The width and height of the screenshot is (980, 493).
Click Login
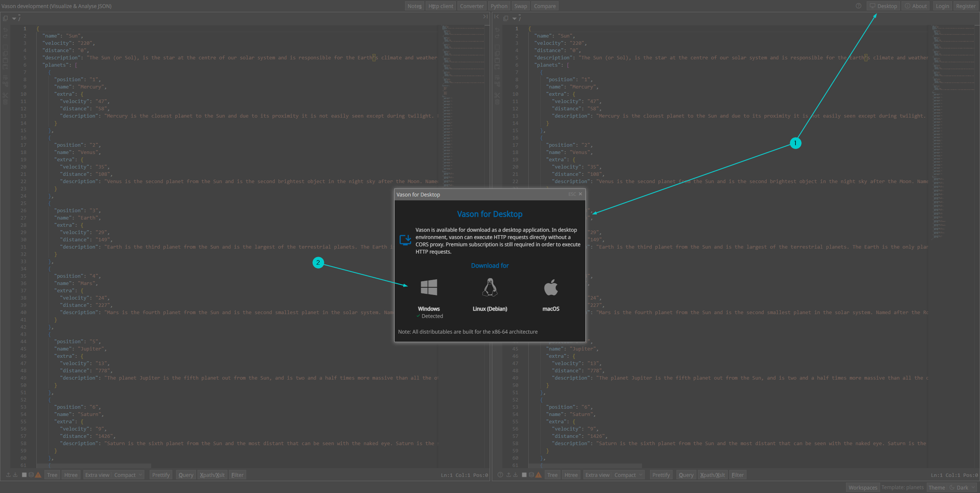(x=942, y=6)
